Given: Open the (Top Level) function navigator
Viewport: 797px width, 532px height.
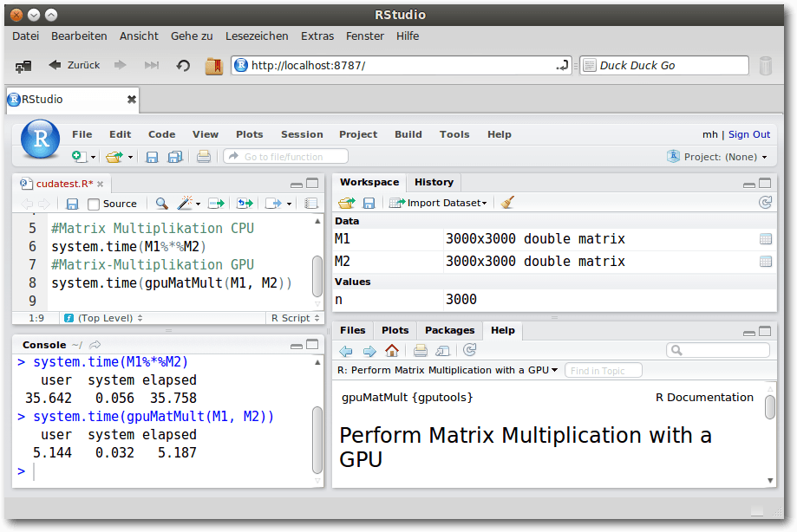Looking at the screenshot, I should tap(104, 318).
